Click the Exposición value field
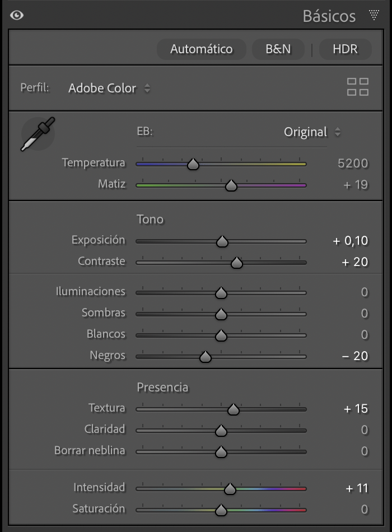Image resolution: width=392 pixels, height=532 pixels. tap(351, 241)
